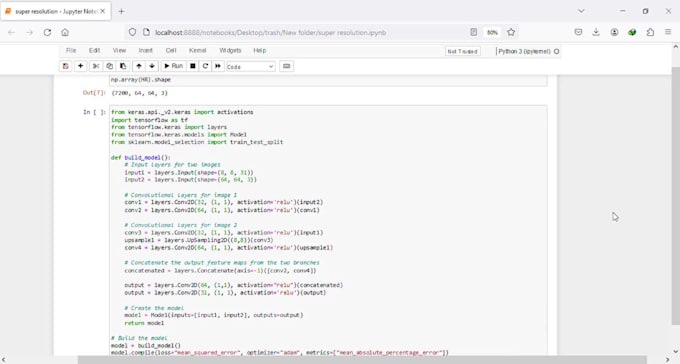Open the File menu
This screenshot has width=680, height=364.
(71, 50)
